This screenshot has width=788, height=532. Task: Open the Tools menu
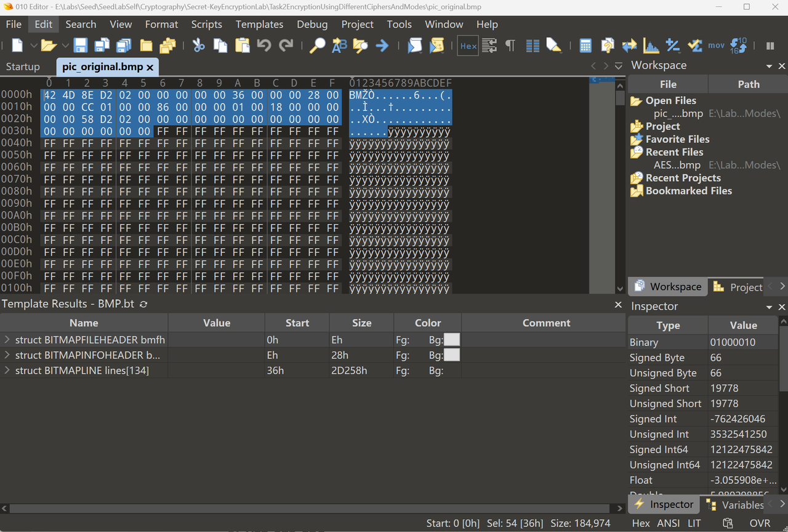point(399,24)
